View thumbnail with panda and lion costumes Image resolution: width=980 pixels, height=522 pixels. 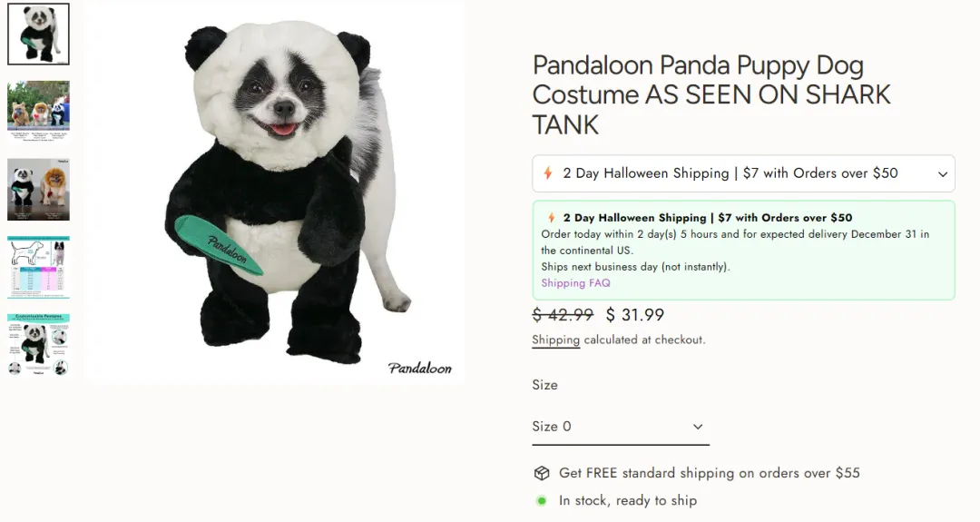[x=38, y=189]
